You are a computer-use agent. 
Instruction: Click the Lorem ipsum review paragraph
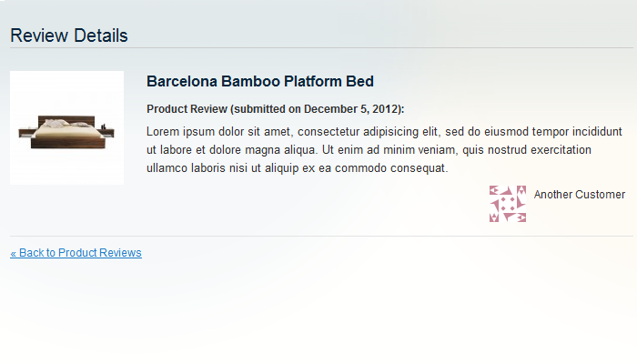point(384,150)
